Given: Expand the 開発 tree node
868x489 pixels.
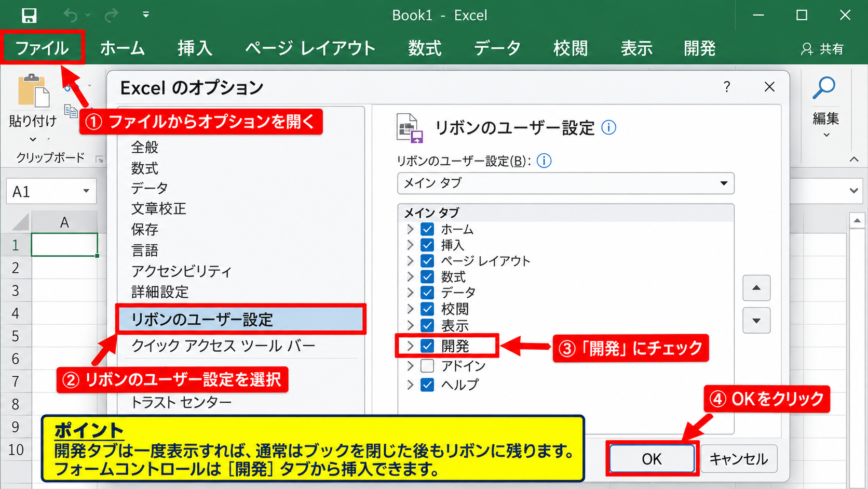Looking at the screenshot, I should 410,346.
